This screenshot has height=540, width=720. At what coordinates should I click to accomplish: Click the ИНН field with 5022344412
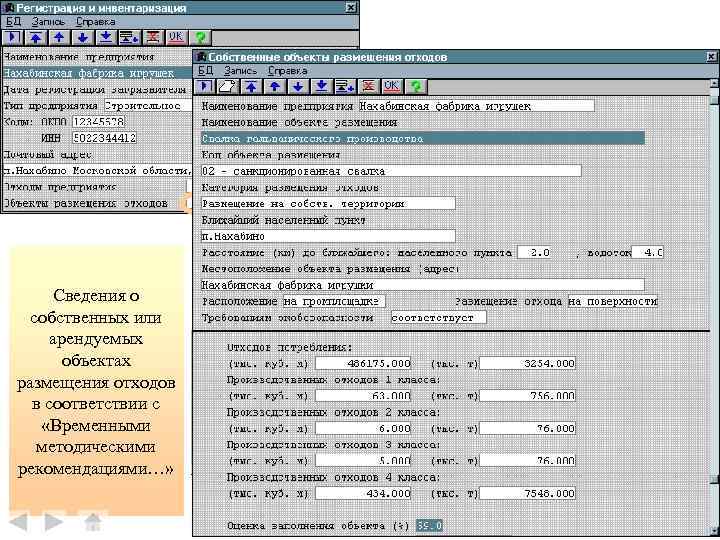[x=104, y=138]
